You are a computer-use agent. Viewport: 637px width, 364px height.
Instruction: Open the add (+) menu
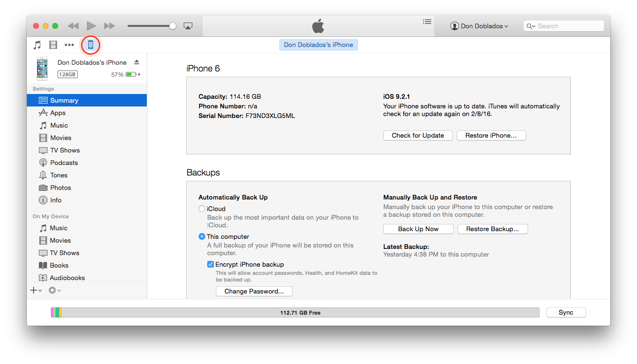coord(36,290)
